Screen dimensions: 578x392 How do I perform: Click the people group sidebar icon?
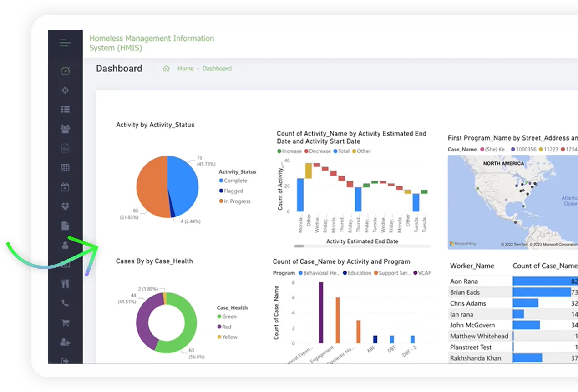(65, 129)
